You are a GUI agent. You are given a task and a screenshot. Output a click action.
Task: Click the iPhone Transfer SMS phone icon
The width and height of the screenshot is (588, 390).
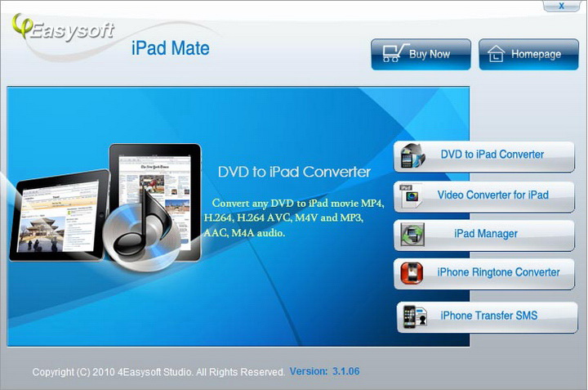tap(415, 317)
